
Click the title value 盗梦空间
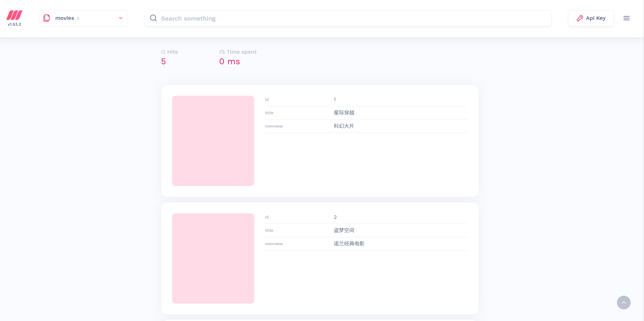[344, 230]
